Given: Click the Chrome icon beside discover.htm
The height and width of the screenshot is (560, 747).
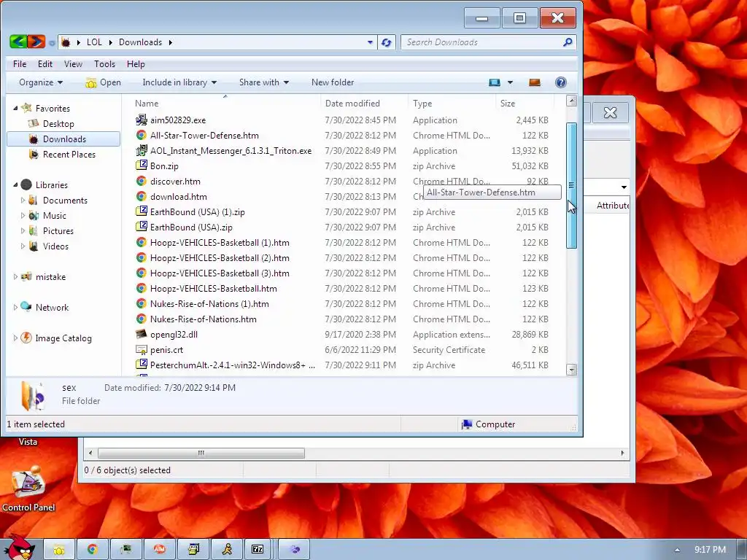Looking at the screenshot, I should (x=141, y=181).
